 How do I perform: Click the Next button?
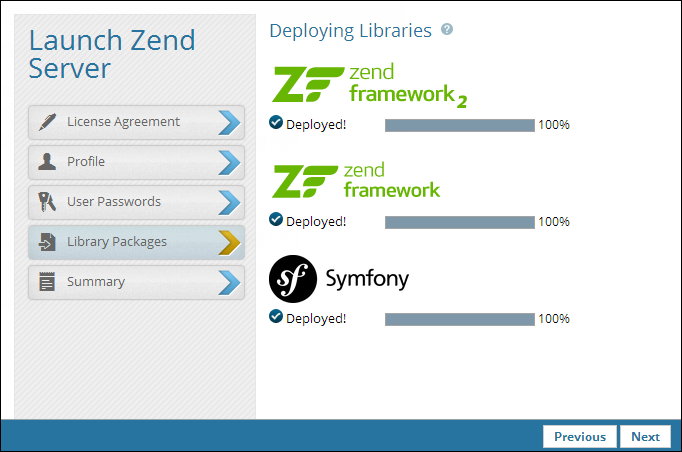(645, 437)
